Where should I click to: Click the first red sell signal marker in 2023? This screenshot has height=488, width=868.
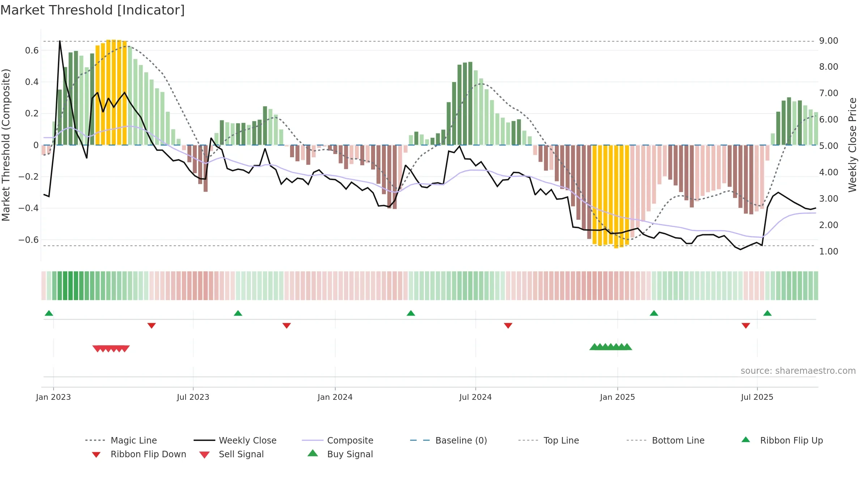pyautogui.click(x=97, y=348)
